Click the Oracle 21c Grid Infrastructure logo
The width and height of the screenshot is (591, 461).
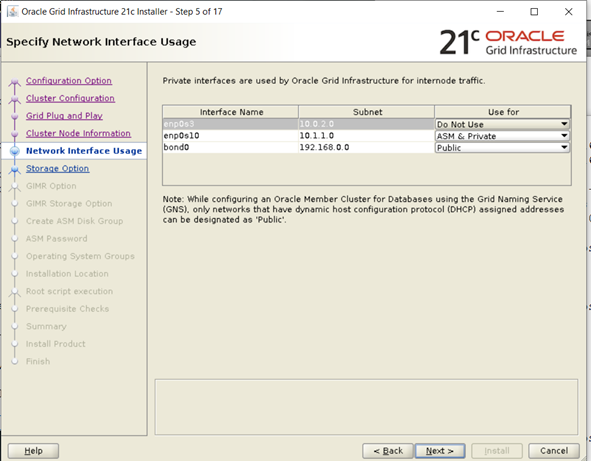[x=508, y=42]
